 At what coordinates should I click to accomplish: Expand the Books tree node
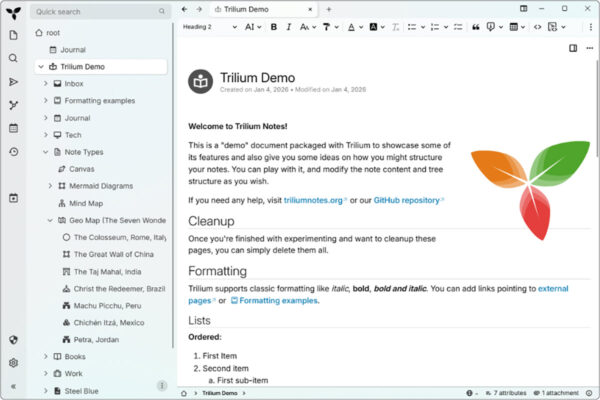(46, 356)
